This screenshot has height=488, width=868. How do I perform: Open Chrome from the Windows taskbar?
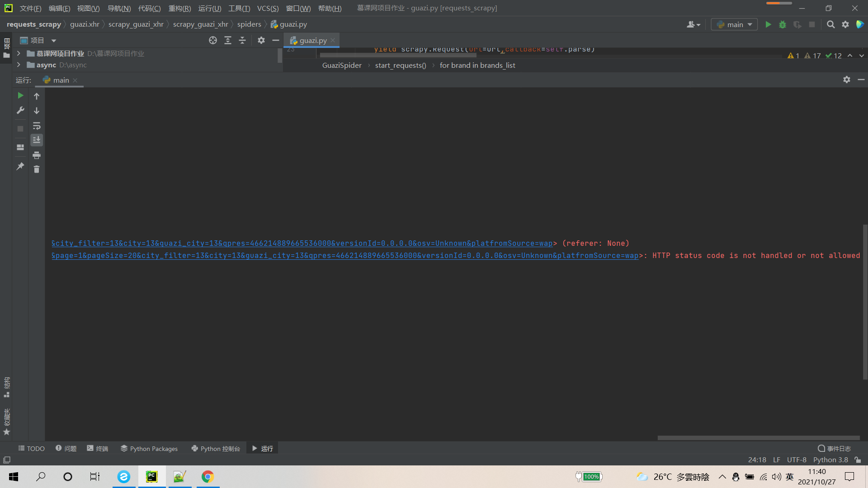coord(208,477)
